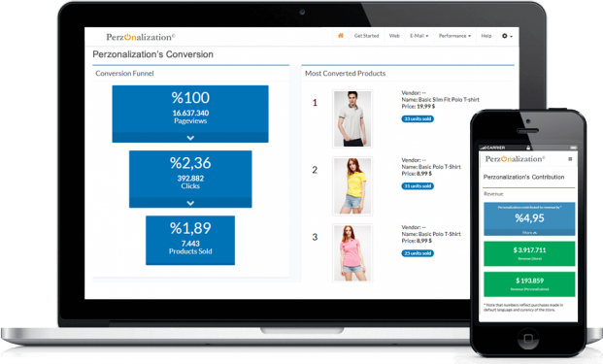This screenshot has height=364, width=603.
Task: Tap the %4,95 revenue contribution tile on phone
Action: (x=529, y=218)
